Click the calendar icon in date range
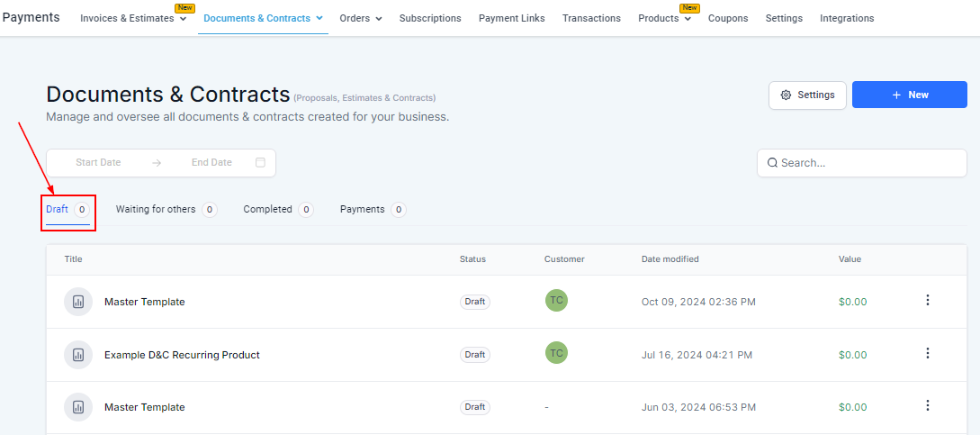Screen dimensions: 980x435 tap(260, 163)
